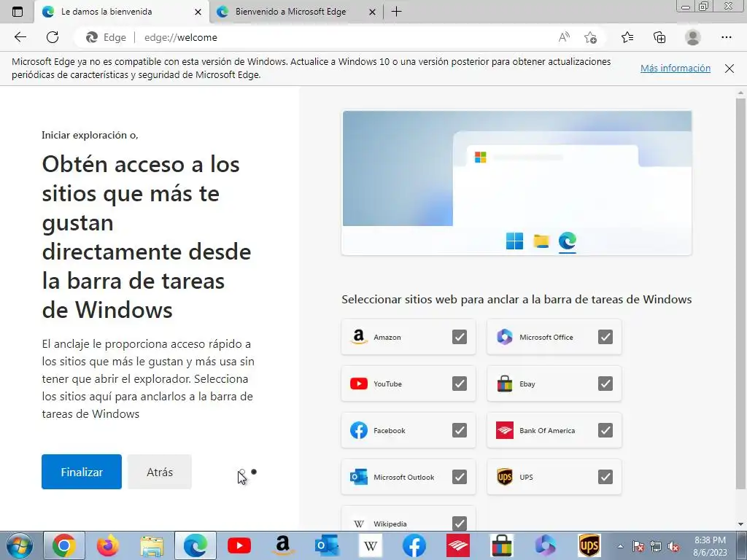This screenshot has height=560, width=747.
Task: Open the Favorites list icon
Action: 627,37
